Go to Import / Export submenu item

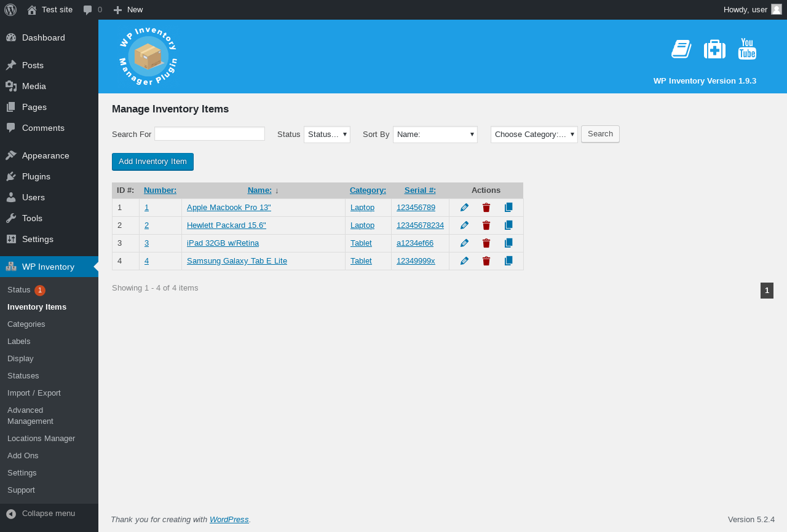coord(34,393)
